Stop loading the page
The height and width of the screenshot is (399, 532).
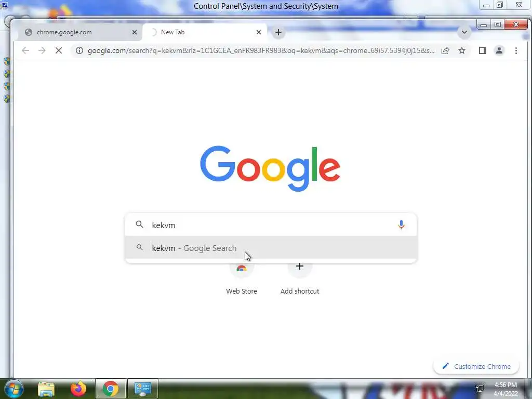(x=59, y=50)
